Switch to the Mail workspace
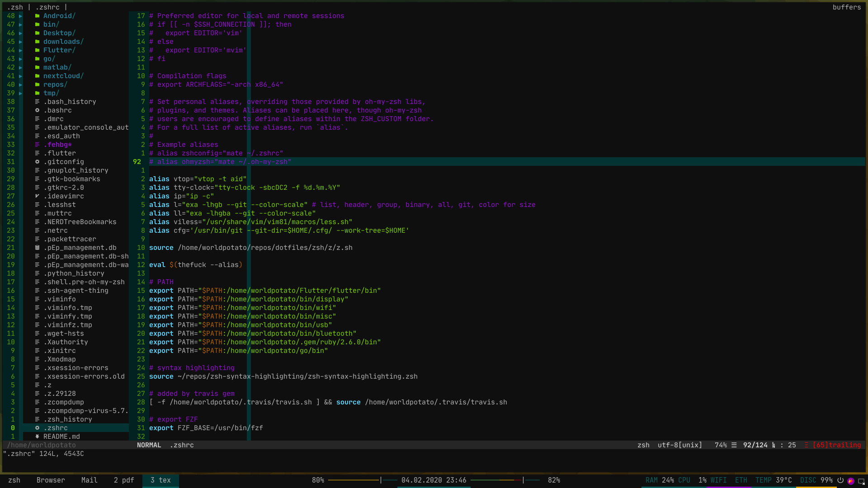The width and height of the screenshot is (868, 488). click(89, 480)
